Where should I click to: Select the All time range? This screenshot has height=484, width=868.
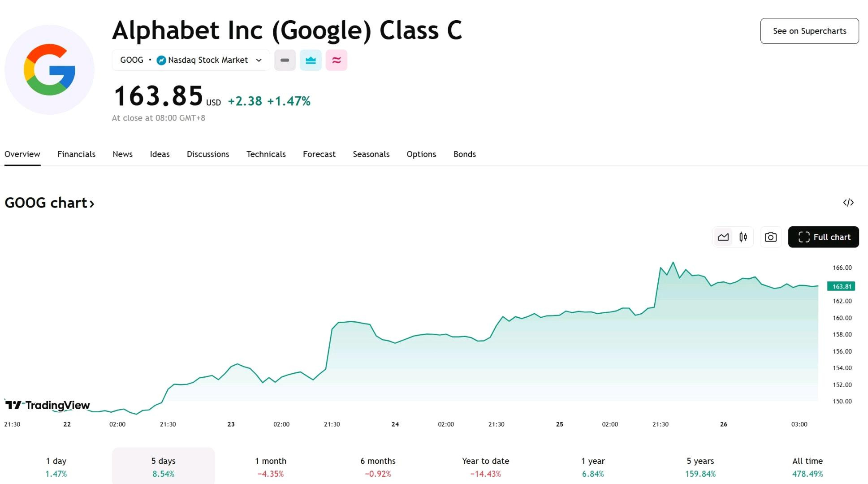pyautogui.click(x=808, y=467)
